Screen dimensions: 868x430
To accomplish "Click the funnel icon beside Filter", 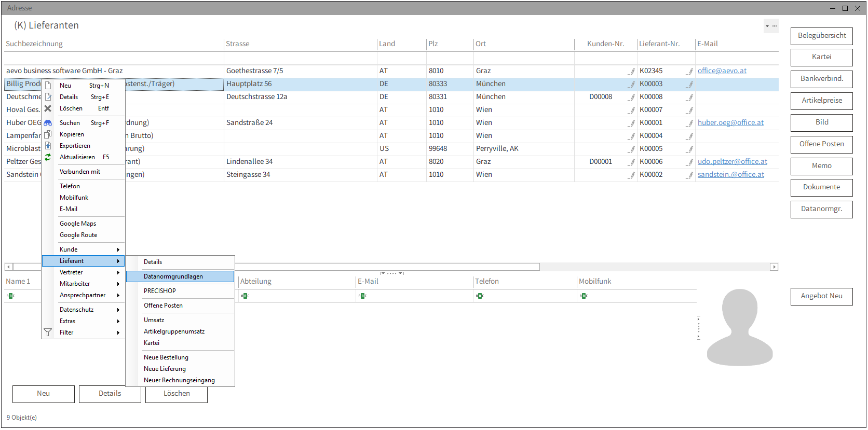I will click(x=48, y=332).
